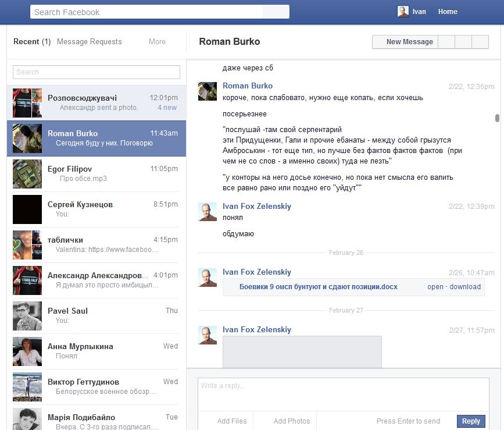
Task: Toggle the Press Enter to send option
Action: click(408, 421)
